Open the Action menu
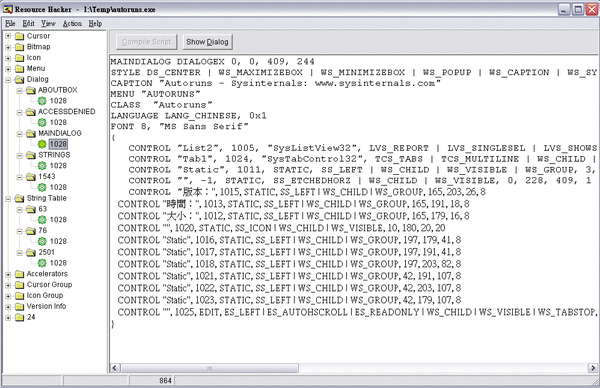The image size is (600, 388). click(x=72, y=24)
